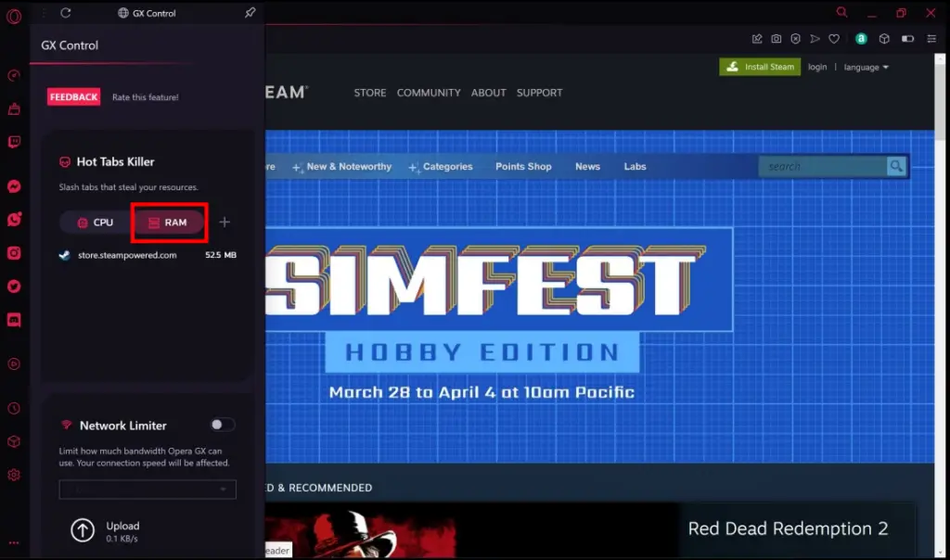
Task: Open Facebook Messenger in the sidebar
Action: point(14,186)
